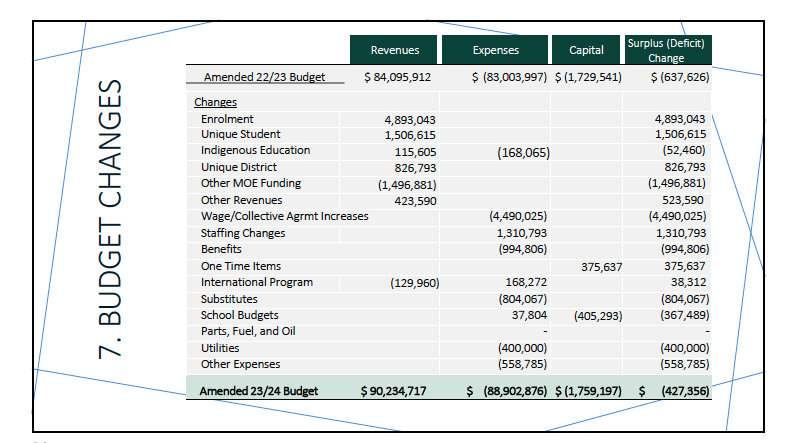
Task: Click the underlined 'Changes' subheading
Action: pyautogui.click(x=215, y=102)
